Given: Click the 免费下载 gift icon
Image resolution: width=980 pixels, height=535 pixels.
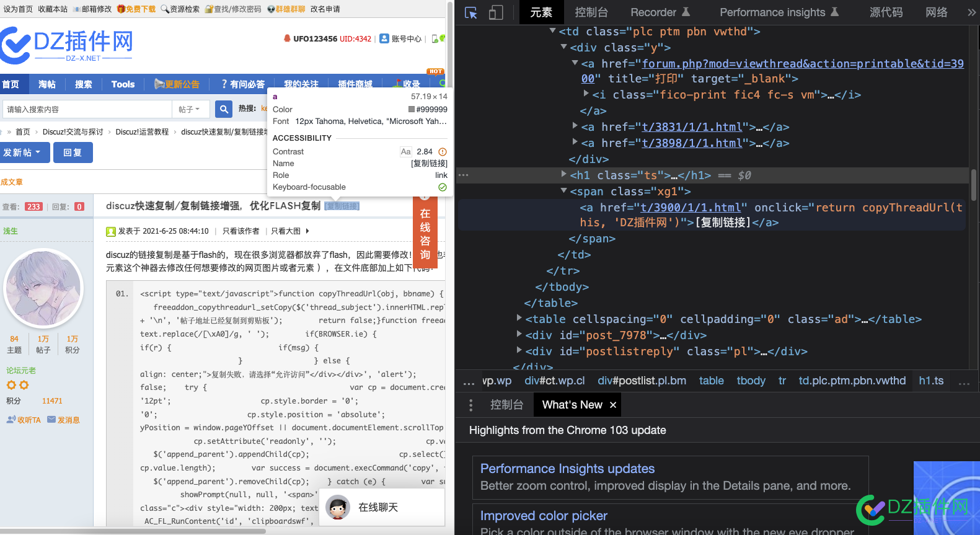Looking at the screenshot, I should pyautogui.click(x=121, y=9).
